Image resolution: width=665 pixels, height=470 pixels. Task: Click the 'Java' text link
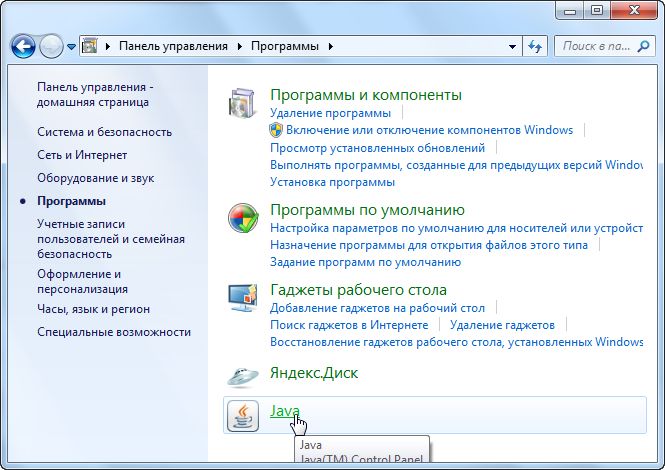point(284,410)
